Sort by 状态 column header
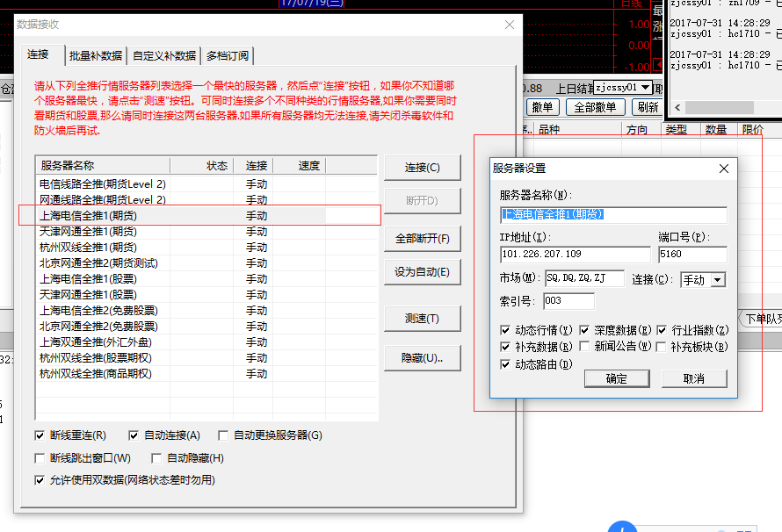This screenshot has height=532, width=782. click(x=201, y=165)
